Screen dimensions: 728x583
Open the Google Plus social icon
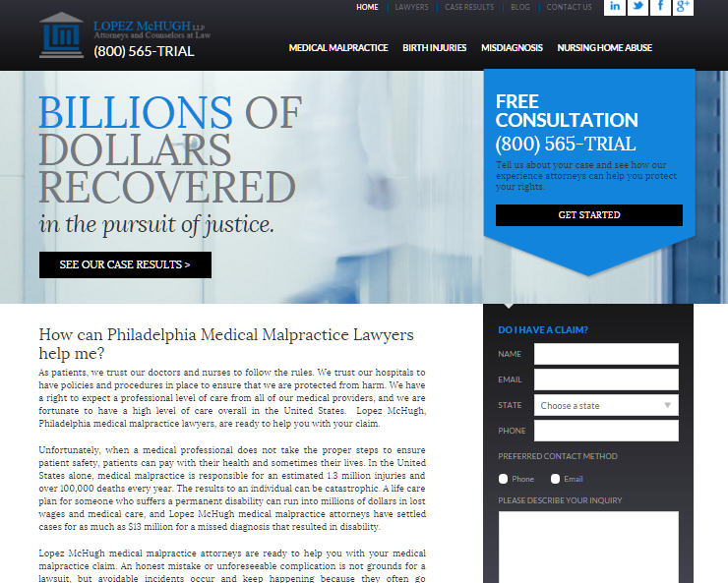(x=683, y=7)
